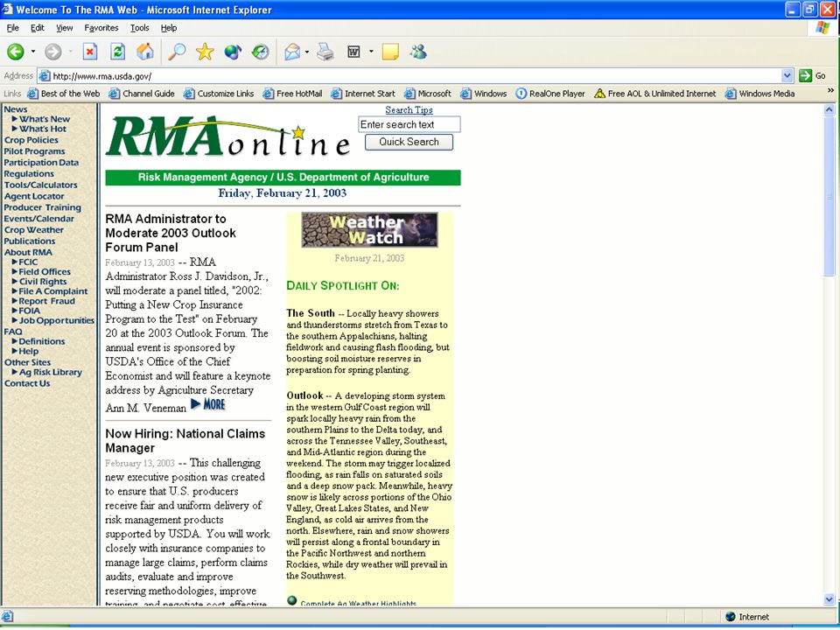The image size is (840, 630).
Task: Click the Quick Search button
Action: pyautogui.click(x=409, y=142)
